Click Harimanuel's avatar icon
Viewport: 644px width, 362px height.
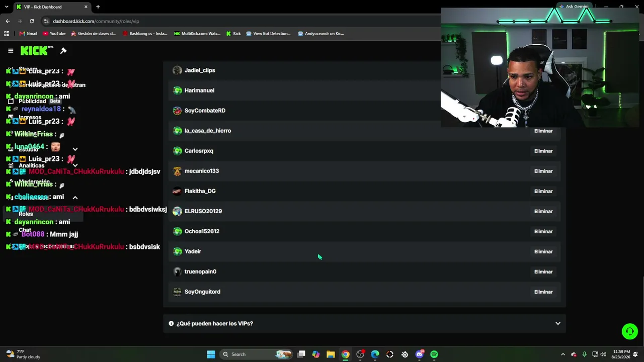pos(177,90)
